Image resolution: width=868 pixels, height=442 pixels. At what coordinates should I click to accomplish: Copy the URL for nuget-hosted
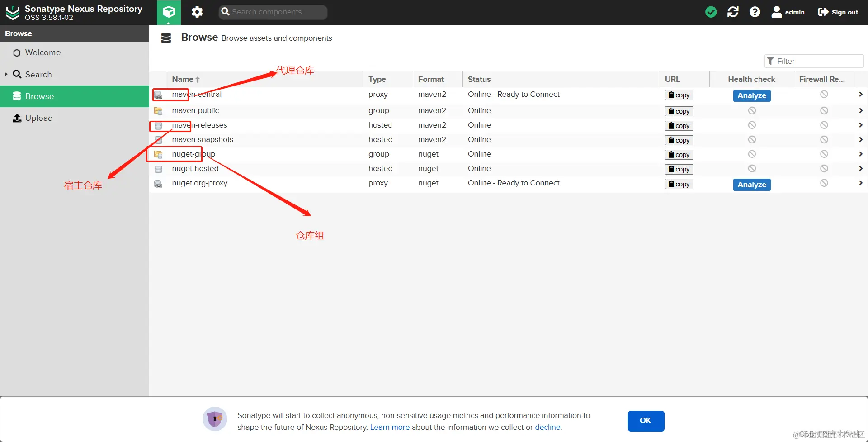(x=679, y=169)
